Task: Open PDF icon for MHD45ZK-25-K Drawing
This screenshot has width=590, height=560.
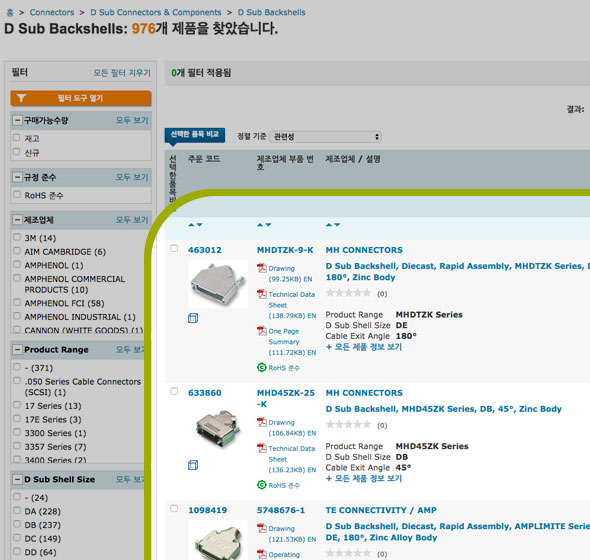Action: [262, 422]
